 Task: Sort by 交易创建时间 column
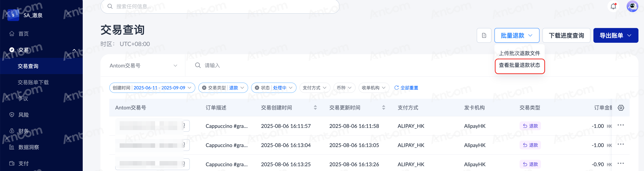tap(315, 108)
